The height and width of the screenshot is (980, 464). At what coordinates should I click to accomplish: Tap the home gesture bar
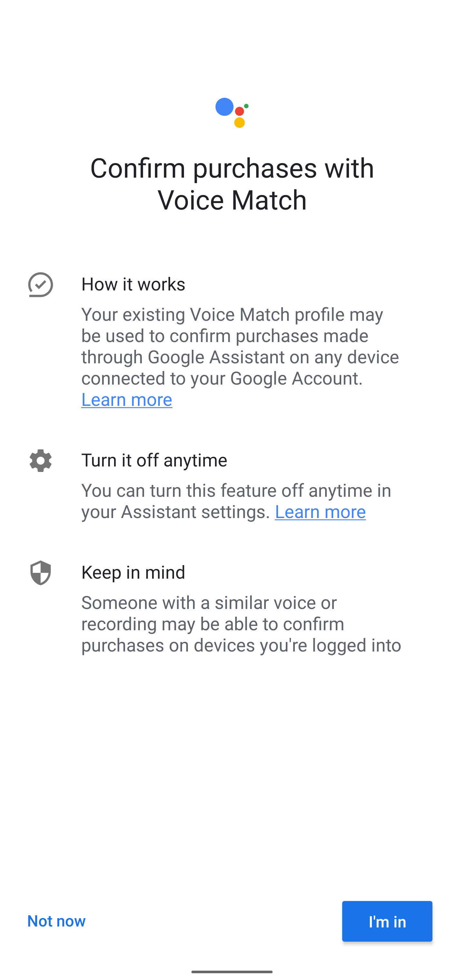[x=232, y=972]
